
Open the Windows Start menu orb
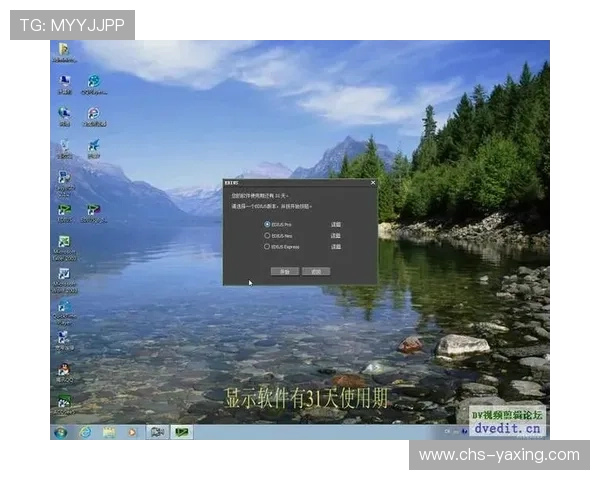click(x=61, y=432)
